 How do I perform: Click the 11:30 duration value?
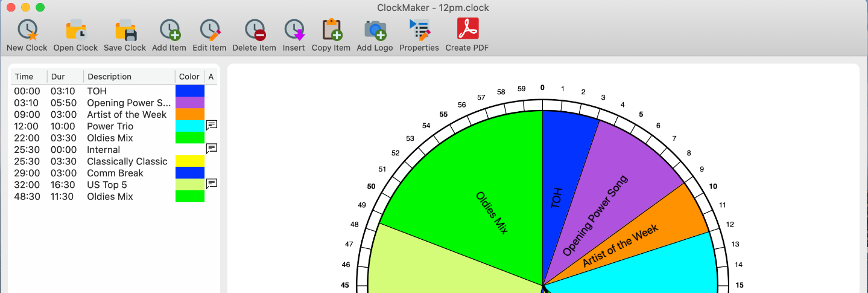(x=63, y=197)
